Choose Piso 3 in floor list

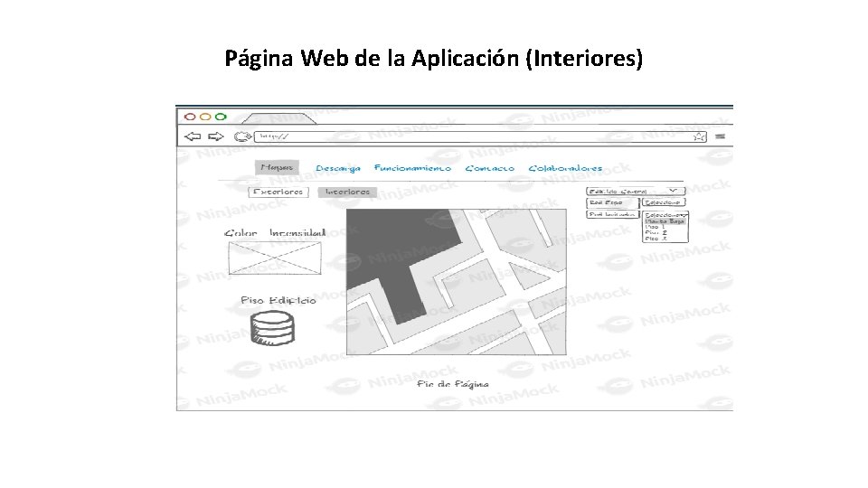click(x=656, y=239)
